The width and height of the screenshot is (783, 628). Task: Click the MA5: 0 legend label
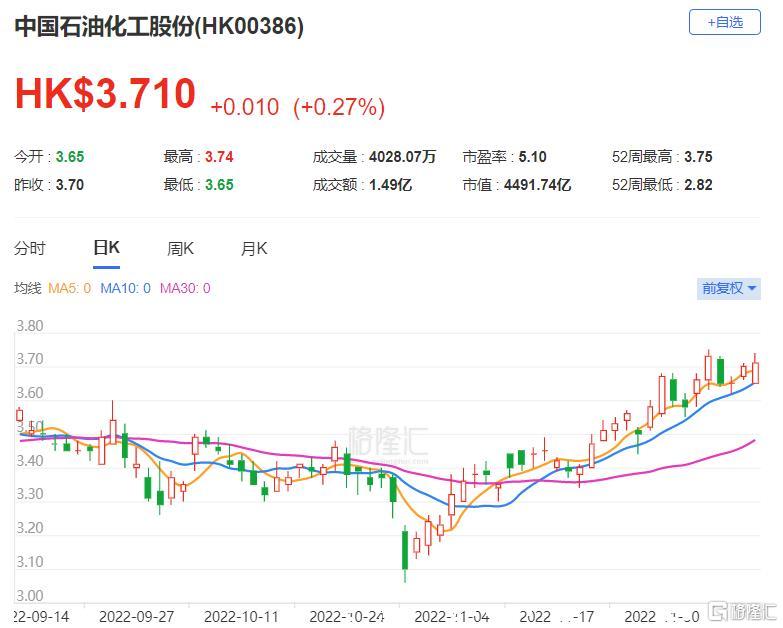click(x=69, y=288)
